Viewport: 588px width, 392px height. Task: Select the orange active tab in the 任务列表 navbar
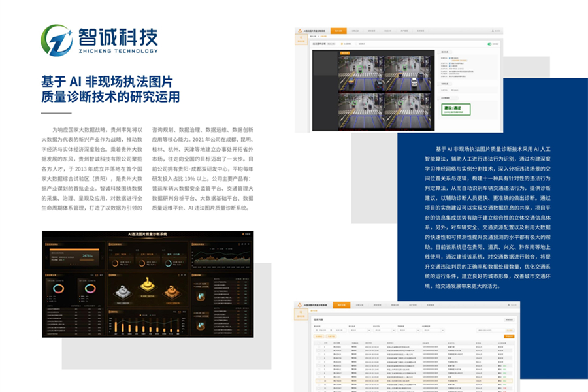[340, 305]
